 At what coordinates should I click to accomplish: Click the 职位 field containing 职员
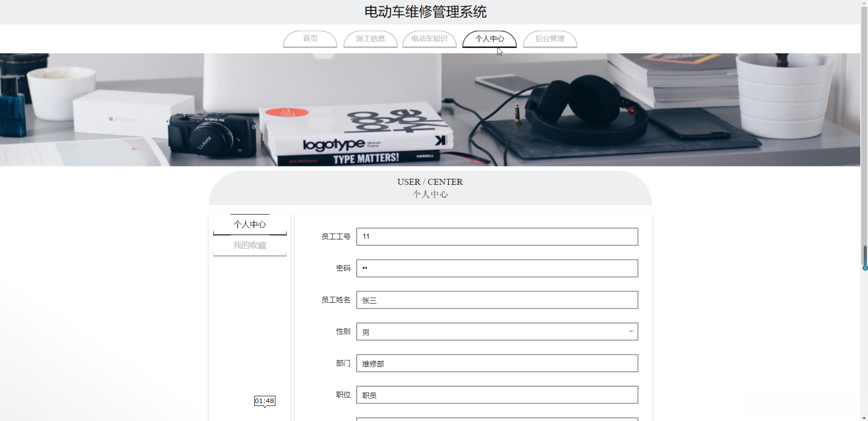497,395
